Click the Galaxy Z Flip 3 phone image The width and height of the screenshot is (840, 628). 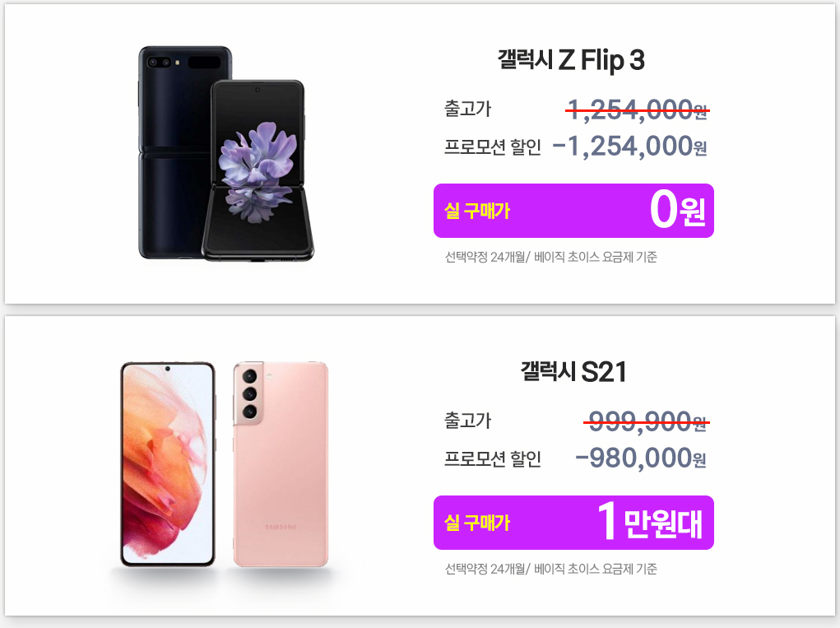(226, 154)
